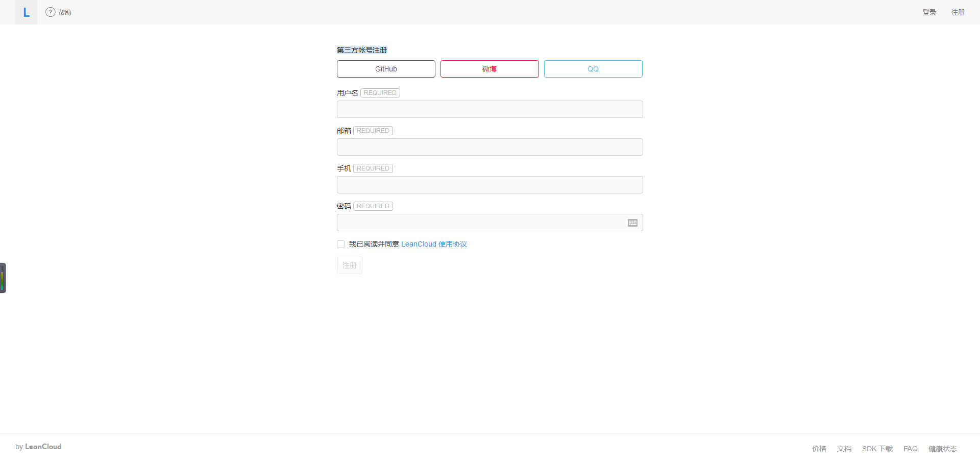Click the REQUIRED badge beside 用户名
The width and height of the screenshot is (980, 465).
(380, 93)
